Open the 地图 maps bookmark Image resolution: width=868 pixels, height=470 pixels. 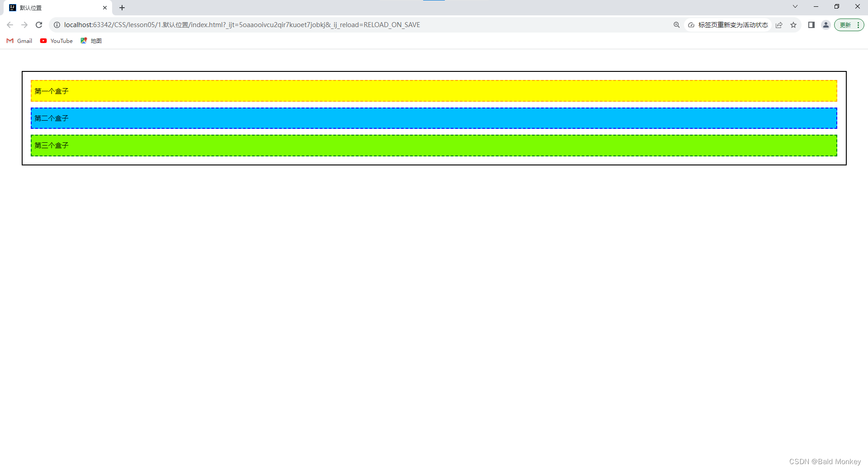[x=91, y=41]
